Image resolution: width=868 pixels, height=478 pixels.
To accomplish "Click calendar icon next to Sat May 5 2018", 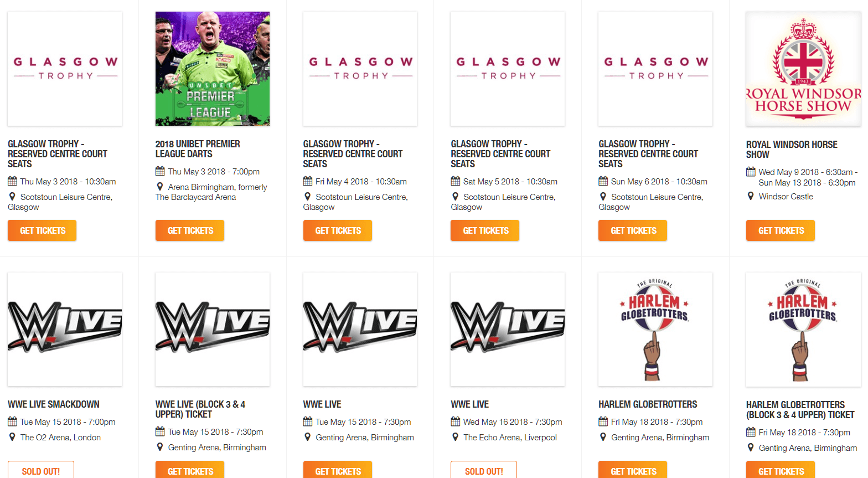I will coord(455,181).
